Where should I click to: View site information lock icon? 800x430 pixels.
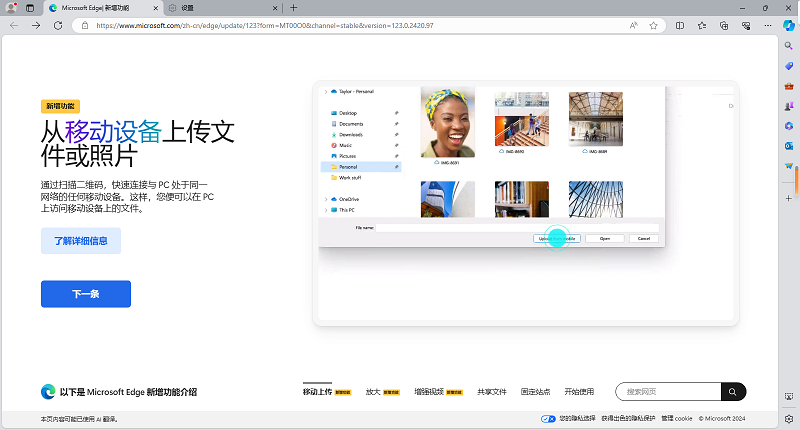(85, 26)
